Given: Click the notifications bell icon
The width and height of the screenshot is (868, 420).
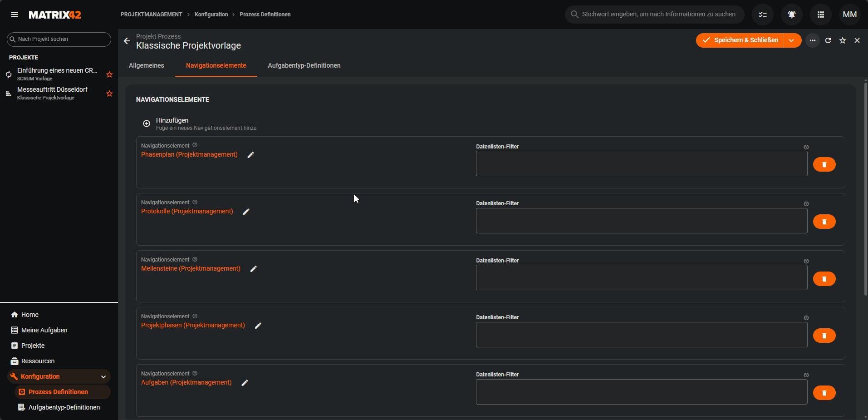Looking at the screenshot, I should [x=791, y=15].
